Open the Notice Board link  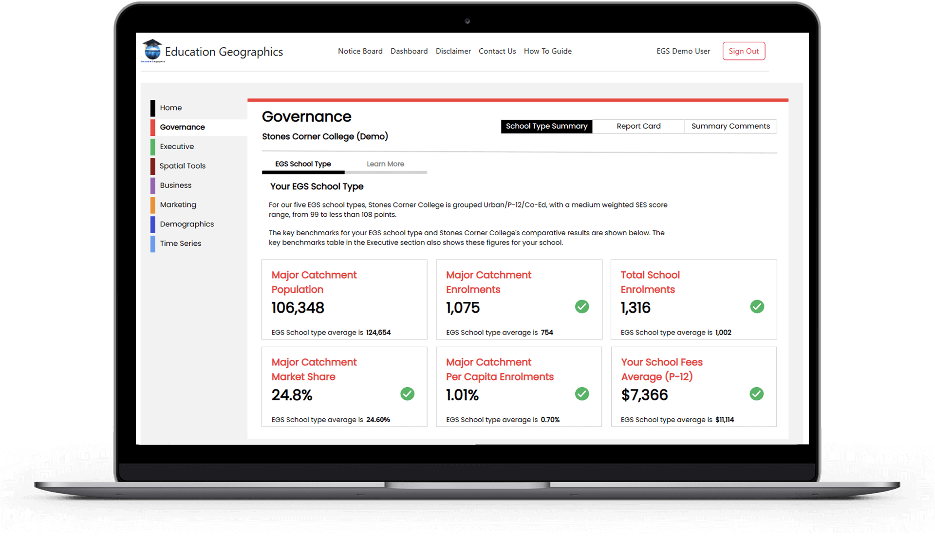pos(360,51)
